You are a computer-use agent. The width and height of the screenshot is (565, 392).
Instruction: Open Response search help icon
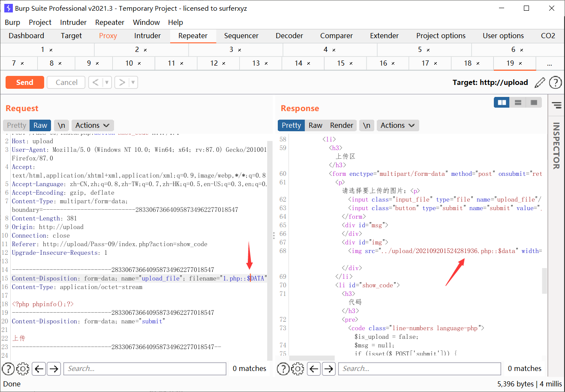point(283,368)
